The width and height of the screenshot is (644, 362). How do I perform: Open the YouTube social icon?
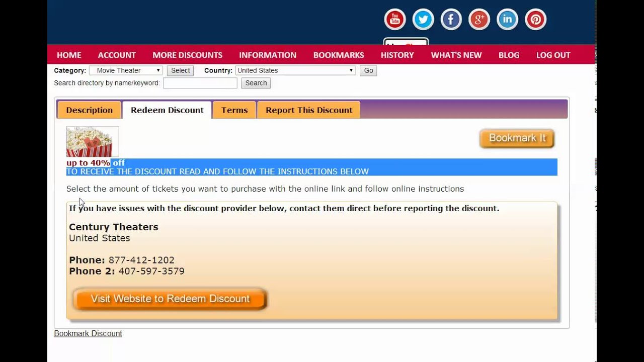pyautogui.click(x=395, y=20)
